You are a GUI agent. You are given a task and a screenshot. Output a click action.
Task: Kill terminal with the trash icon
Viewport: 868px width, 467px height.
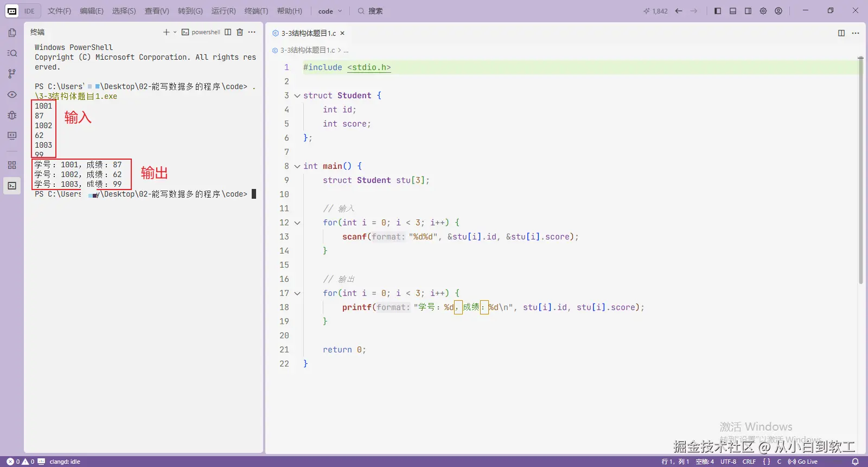tap(240, 32)
